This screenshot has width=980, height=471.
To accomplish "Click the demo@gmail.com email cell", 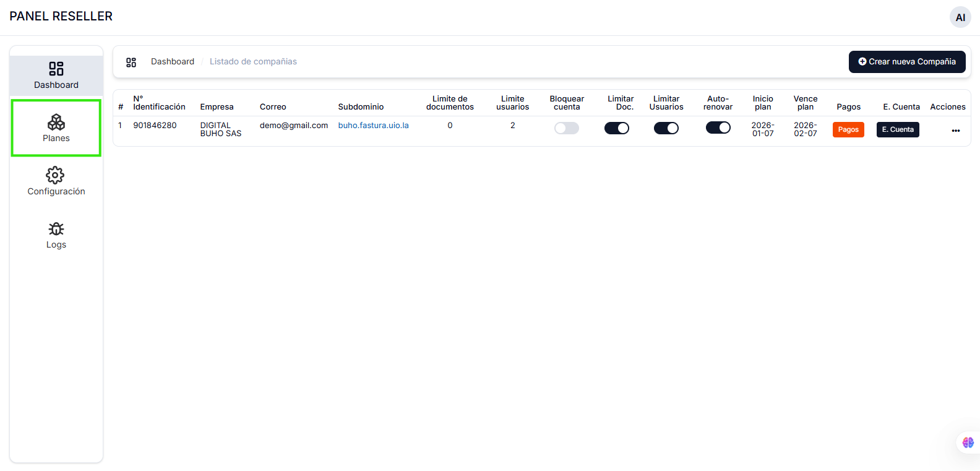I will [x=293, y=126].
